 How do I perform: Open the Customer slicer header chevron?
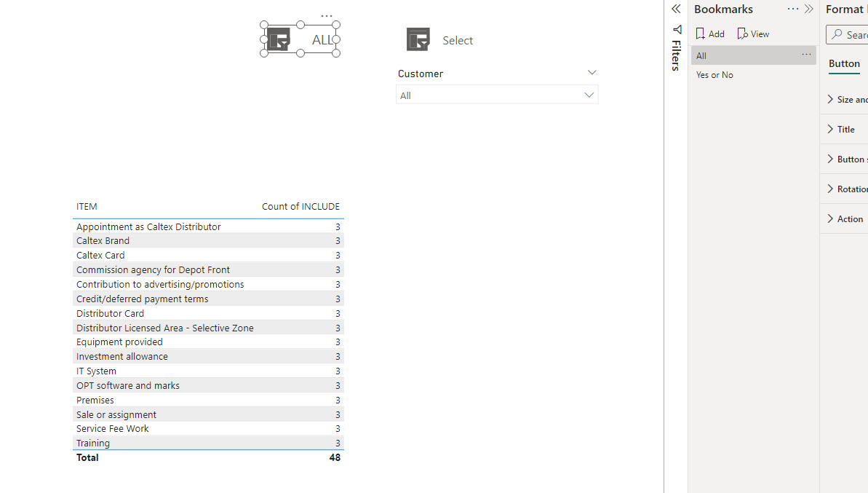point(592,73)
